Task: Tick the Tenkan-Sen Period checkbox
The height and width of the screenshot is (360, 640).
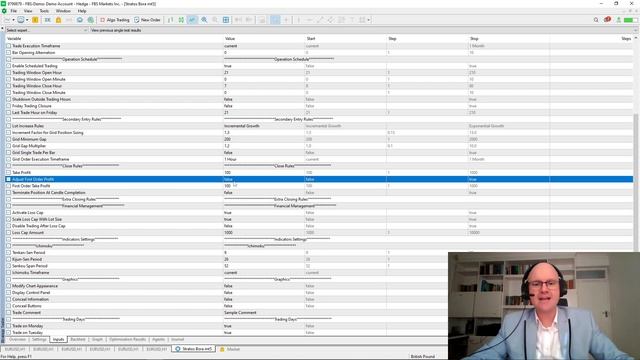Action: (9, 253)
